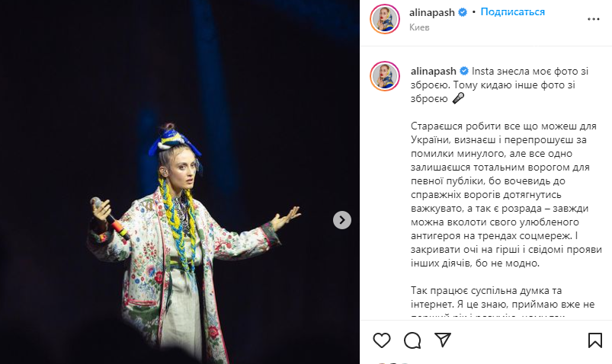Viewport: 612px width, 364px height.
Task: Click the main photo of the performer on stage
Action: click(x=180, y=182)
